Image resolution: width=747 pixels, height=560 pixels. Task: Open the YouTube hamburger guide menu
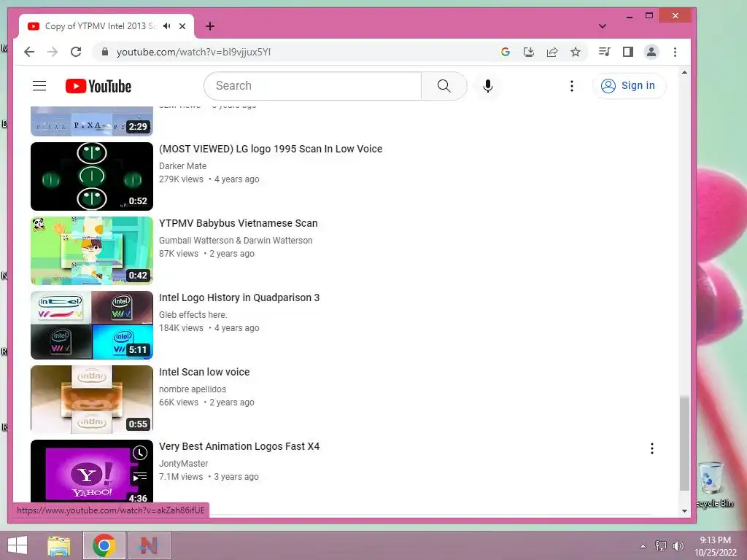(39, 86)
